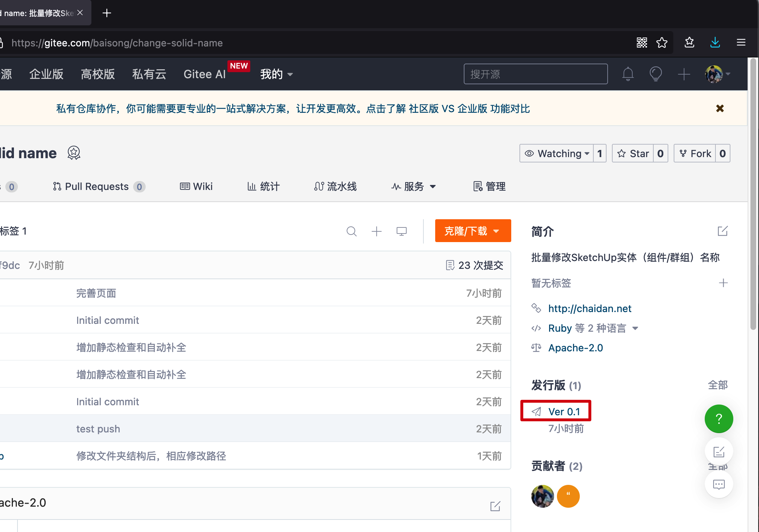
Task: Star this repository
Action: point(633,154)
